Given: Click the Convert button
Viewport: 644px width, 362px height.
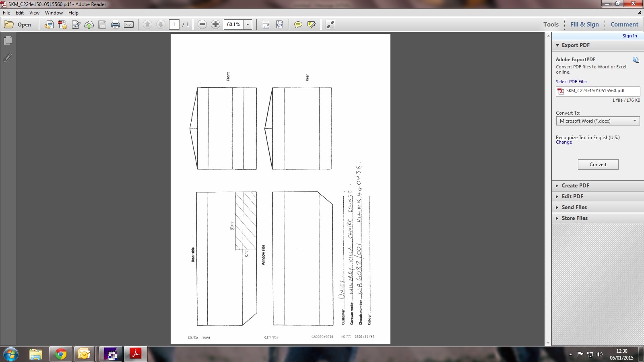Looking at the screenshot, I should tap(598, 165).
